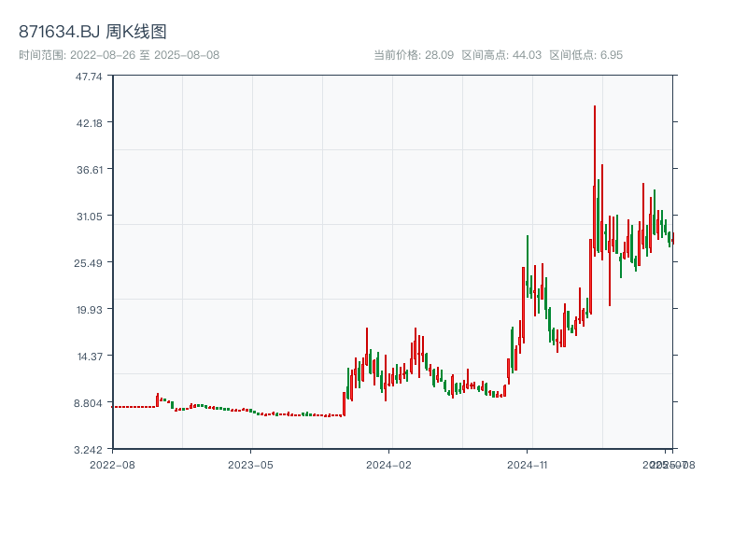747x560 pixels.
Task: Click x-axis label 2022-08
Action: click(x=112, y=465)
